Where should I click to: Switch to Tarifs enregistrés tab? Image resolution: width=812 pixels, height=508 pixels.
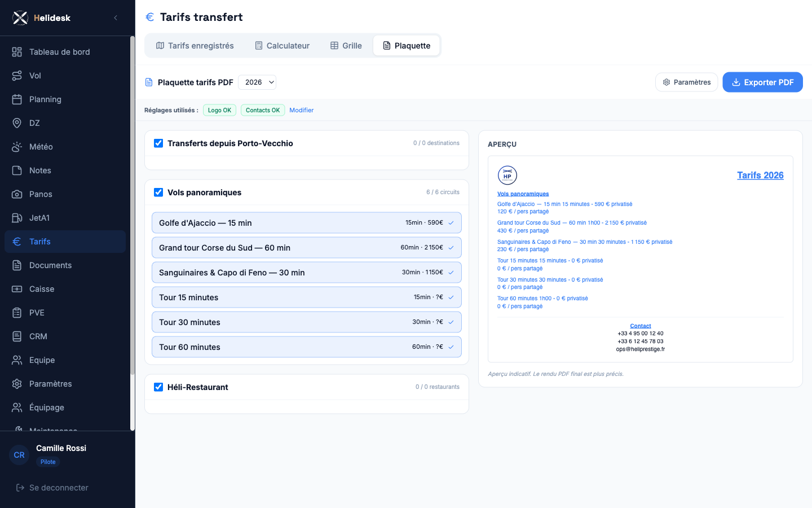[x=195, y=46]
